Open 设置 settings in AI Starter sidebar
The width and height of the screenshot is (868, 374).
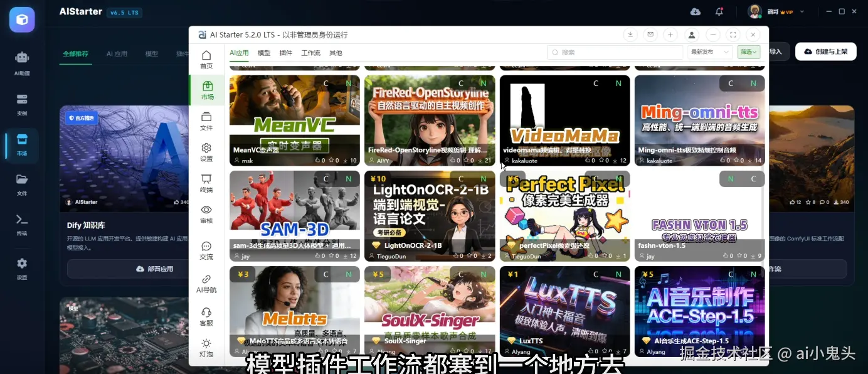pos(206,152)
